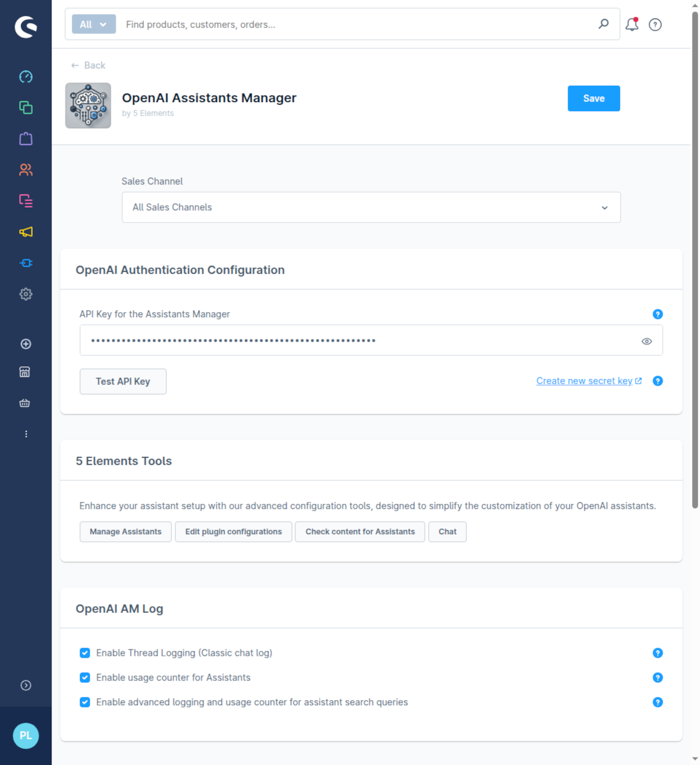Open the Marketing megaphone icon
The width and height of the screenshot is (700, 765).
pyautogui.click(x=26, y=232)
